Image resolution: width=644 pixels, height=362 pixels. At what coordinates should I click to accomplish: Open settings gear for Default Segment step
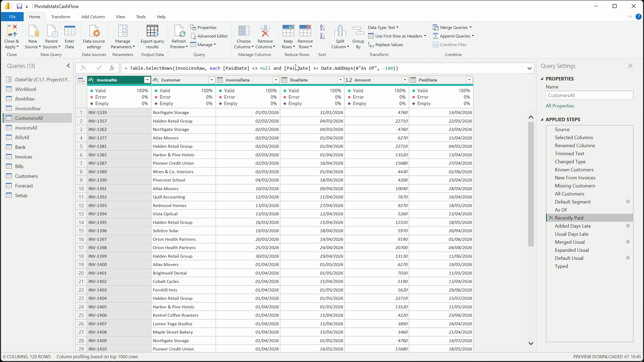pos(627,202)
